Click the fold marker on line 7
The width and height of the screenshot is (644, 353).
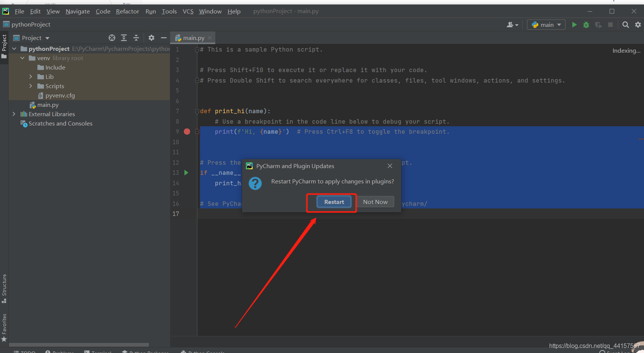pos(197,111)
